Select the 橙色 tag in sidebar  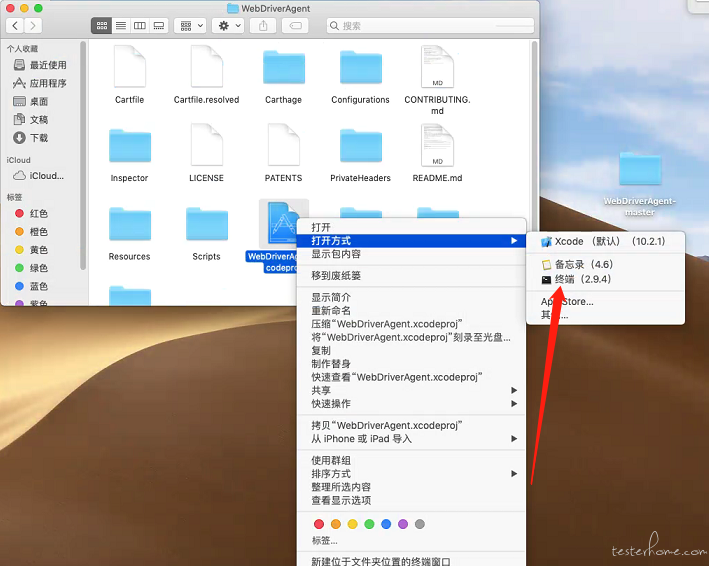(32, 231)
